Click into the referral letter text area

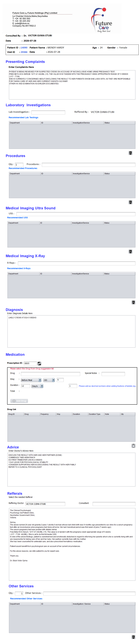[72, 544]
